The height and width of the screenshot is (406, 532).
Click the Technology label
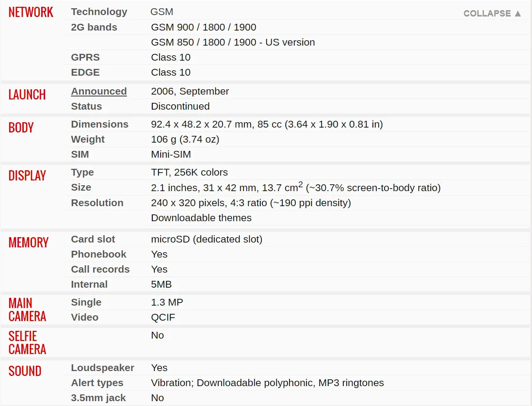tap(99, 12)
